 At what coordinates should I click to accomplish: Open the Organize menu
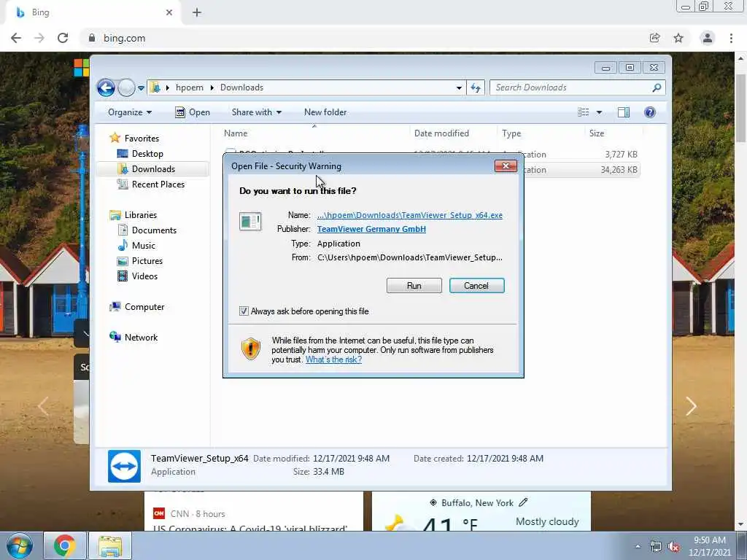[130, 112]
